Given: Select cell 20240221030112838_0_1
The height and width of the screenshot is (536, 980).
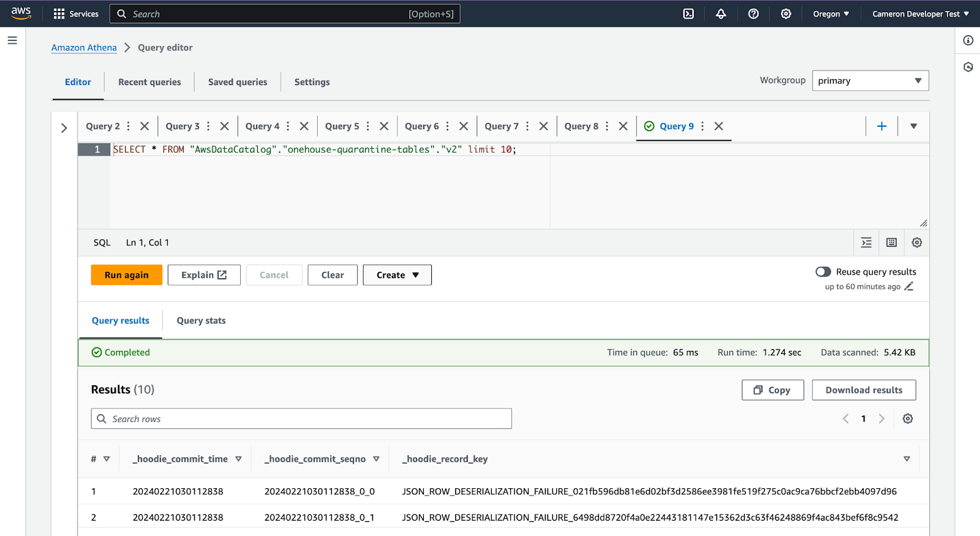Looking at the screenshot, I should (x=320, y=518).
